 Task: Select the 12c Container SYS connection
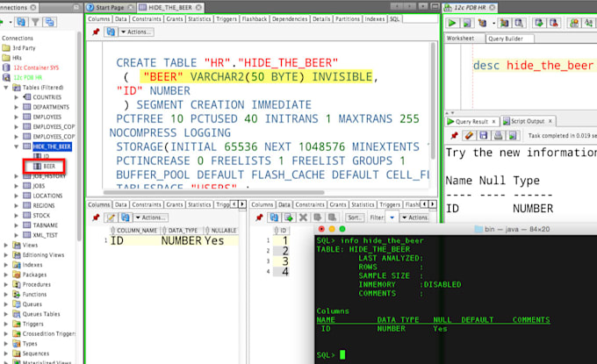click(x=36, y=68)
